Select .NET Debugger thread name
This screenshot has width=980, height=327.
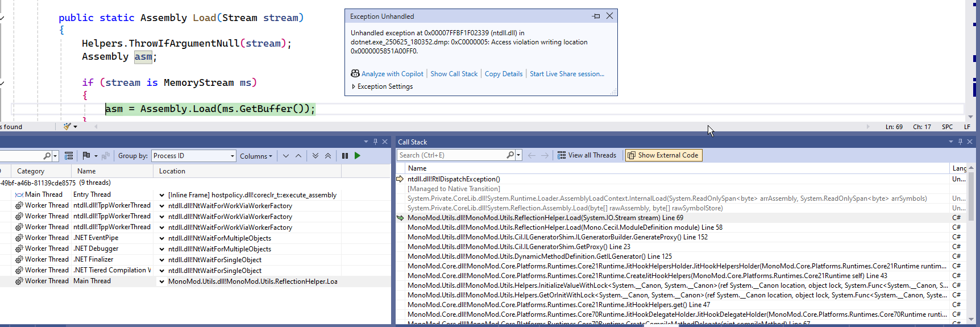(96, 249)
